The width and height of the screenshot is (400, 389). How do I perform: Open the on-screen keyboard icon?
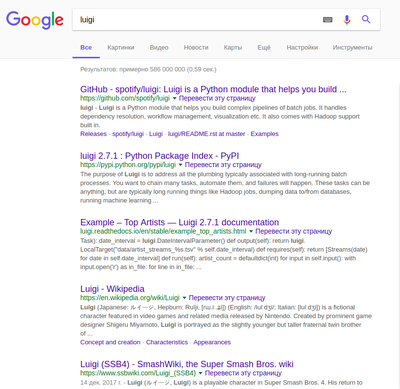click(328, 20)
